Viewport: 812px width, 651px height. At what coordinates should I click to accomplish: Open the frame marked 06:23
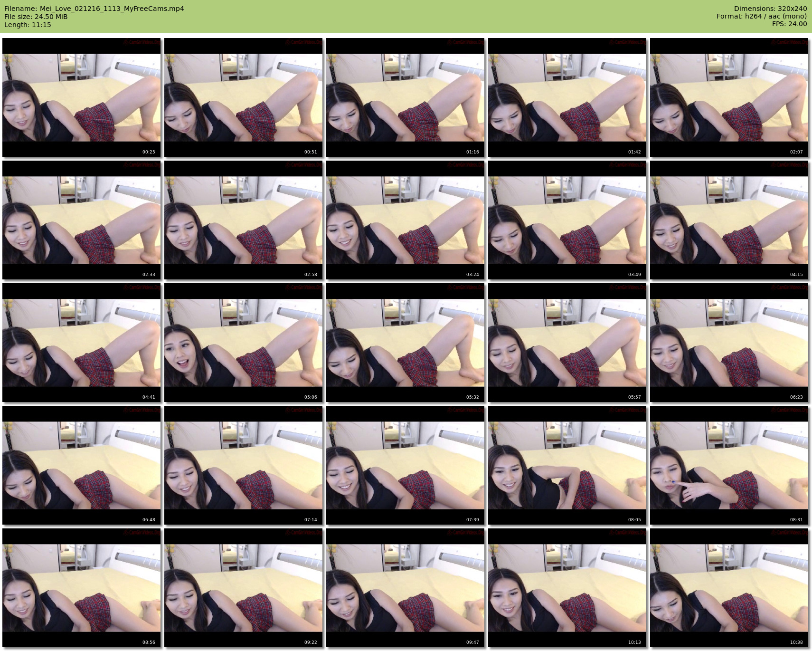click(x=729, y=343)
